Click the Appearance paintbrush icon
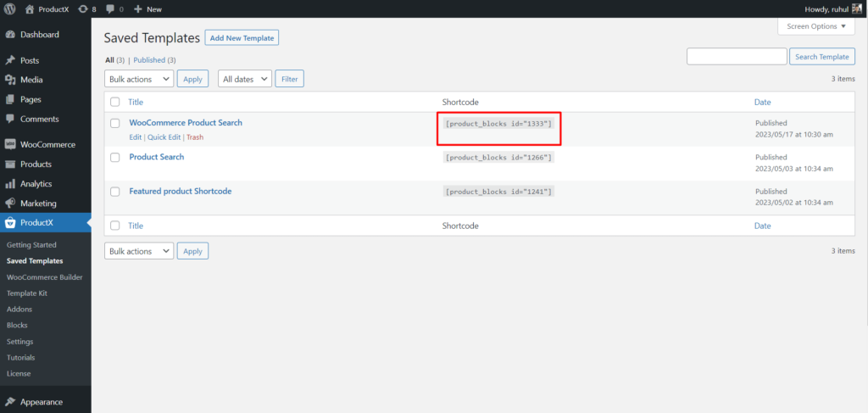This screenshot has width=868, height=413. click(x=10, y=403)
